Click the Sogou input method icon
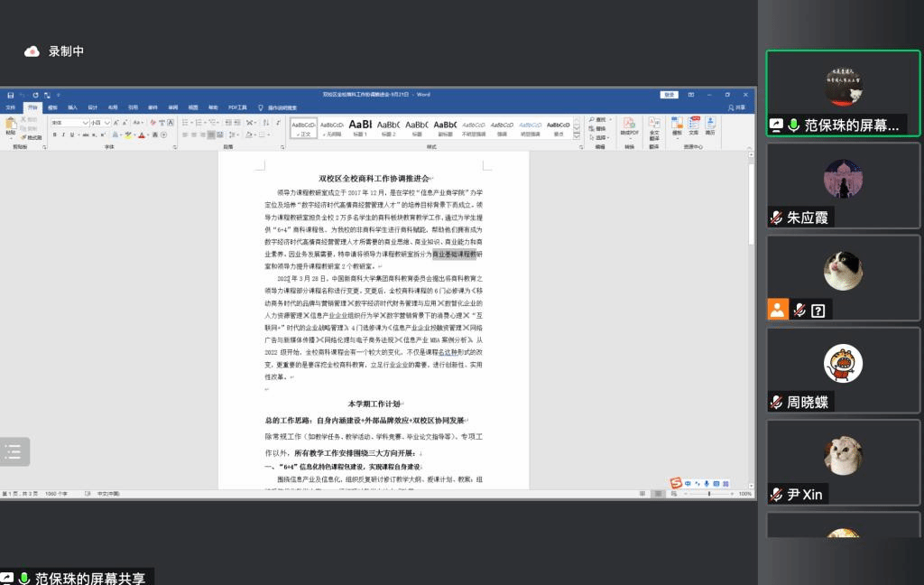Image resolution: width=924 pixels, height=585 pixels. tap(677, 484)
